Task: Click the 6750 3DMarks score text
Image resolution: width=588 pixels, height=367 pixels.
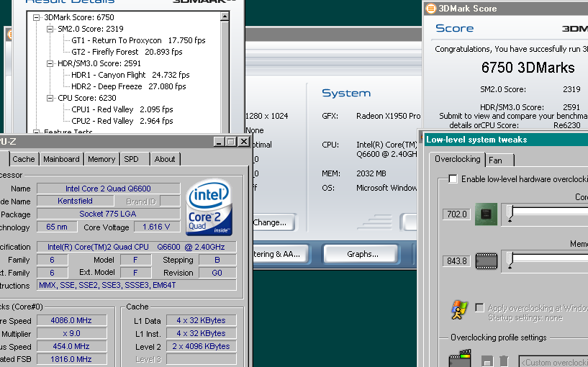Action: 528,68
